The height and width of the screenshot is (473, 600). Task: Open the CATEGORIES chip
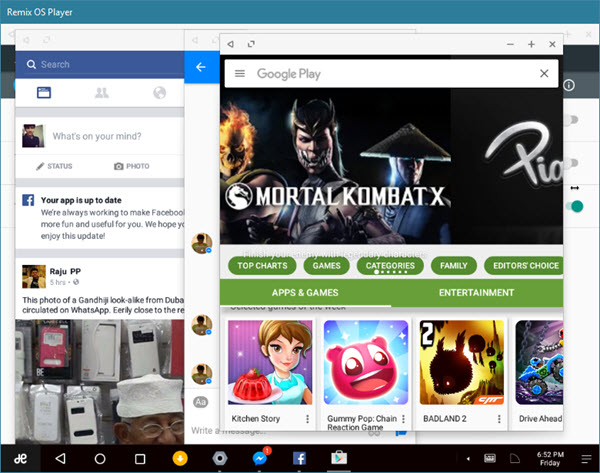click(390, 266)
